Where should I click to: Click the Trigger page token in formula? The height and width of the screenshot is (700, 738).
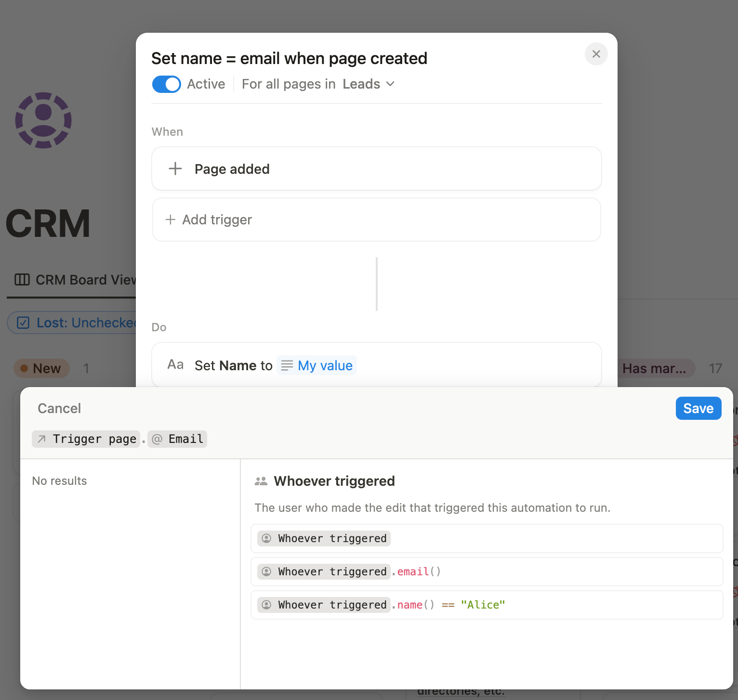pos(86,439)
